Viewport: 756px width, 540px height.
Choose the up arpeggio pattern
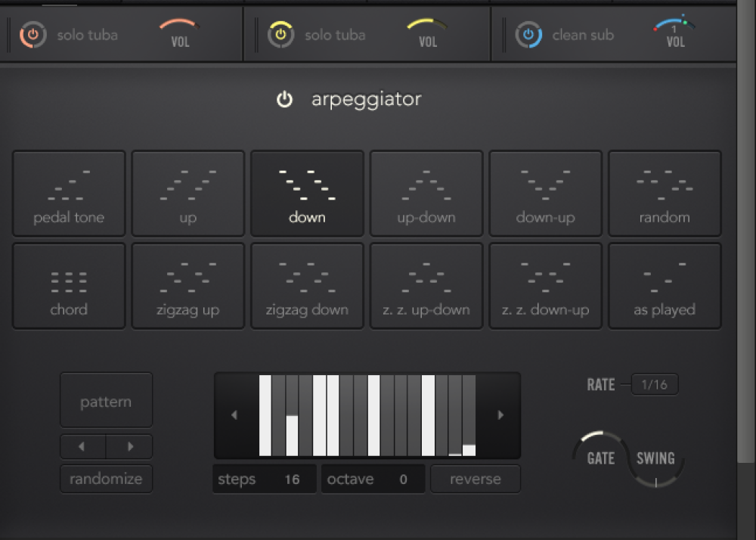click(x=188, y=194)
